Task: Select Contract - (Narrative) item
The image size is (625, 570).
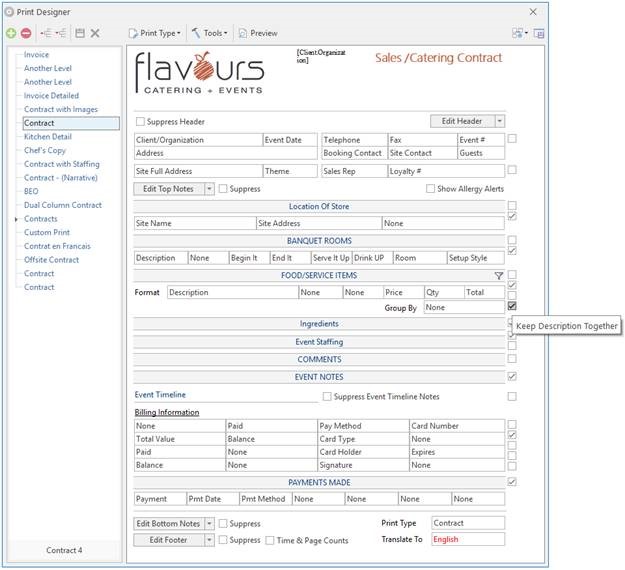Action: click(61, 178)
